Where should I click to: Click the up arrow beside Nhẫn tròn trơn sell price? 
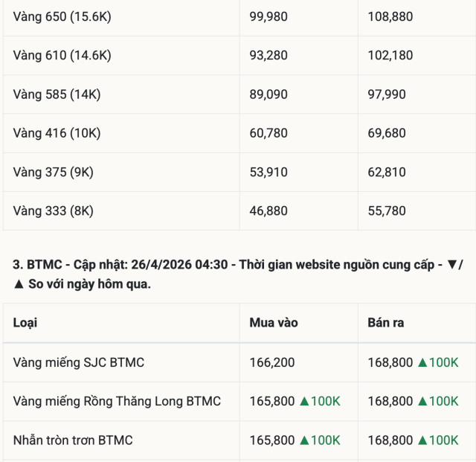click(422, 440)
